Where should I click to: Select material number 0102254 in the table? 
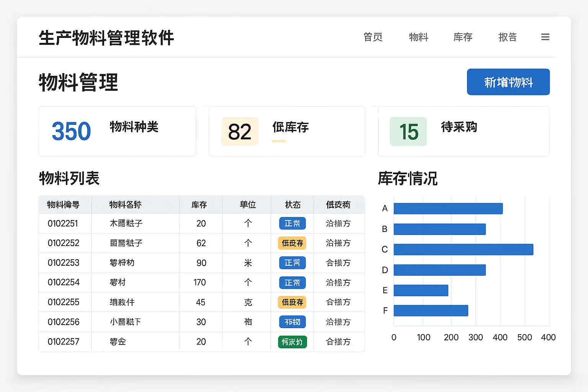click(64, 283)
